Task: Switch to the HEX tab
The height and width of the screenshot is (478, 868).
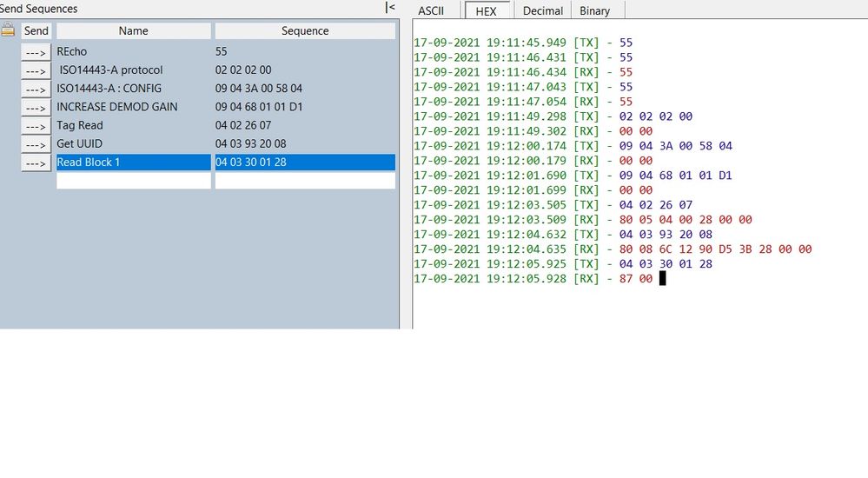Action: click(x=486, y=10)
